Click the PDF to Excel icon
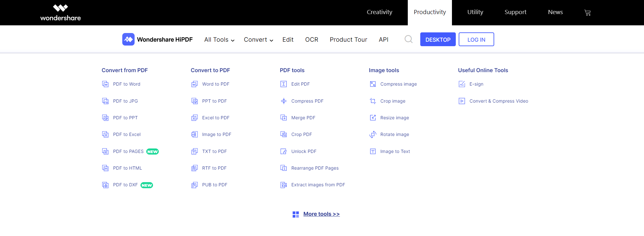This screenshot has height=236, width=644. coord(105,134)
